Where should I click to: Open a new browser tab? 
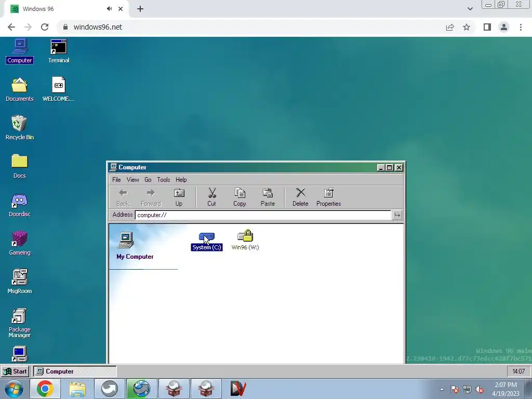(x=140, y=9)
